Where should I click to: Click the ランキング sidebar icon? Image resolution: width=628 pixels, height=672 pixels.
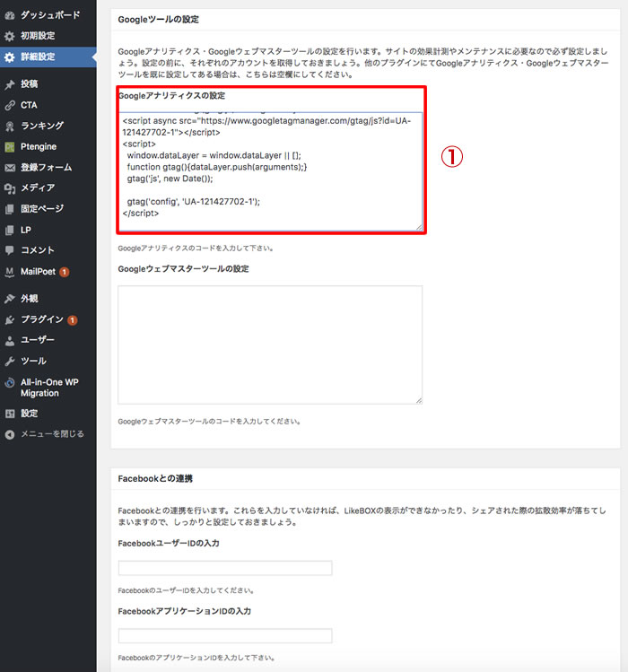tap(10, 126)
